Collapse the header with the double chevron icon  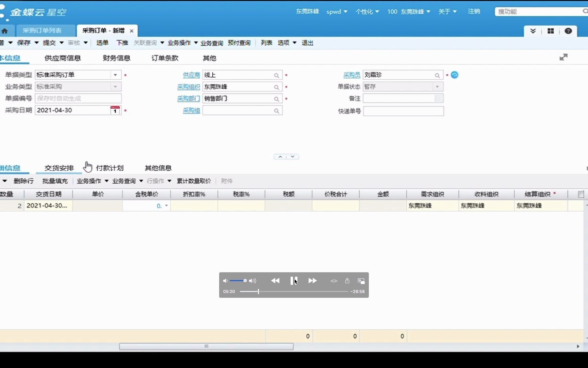533,31
